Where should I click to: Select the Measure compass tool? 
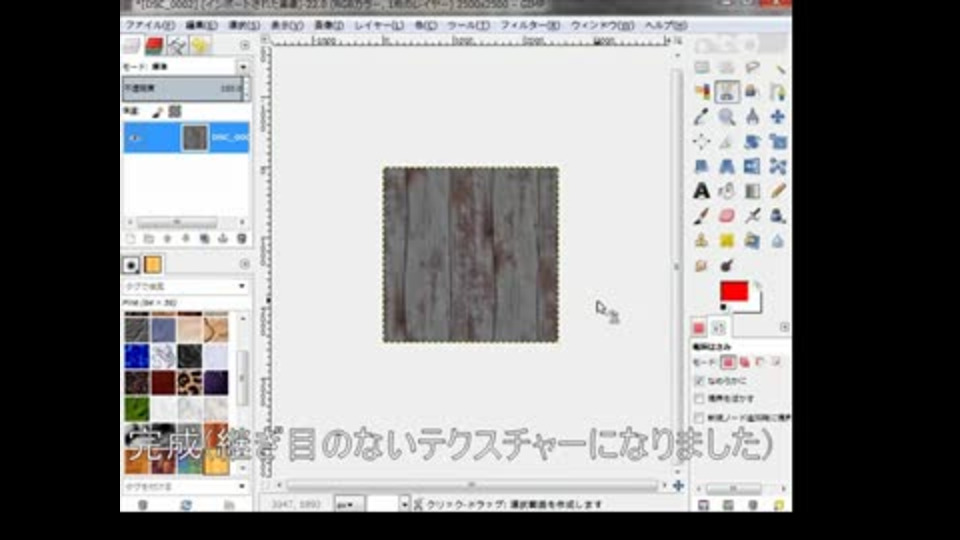click(x=752, y=116)
